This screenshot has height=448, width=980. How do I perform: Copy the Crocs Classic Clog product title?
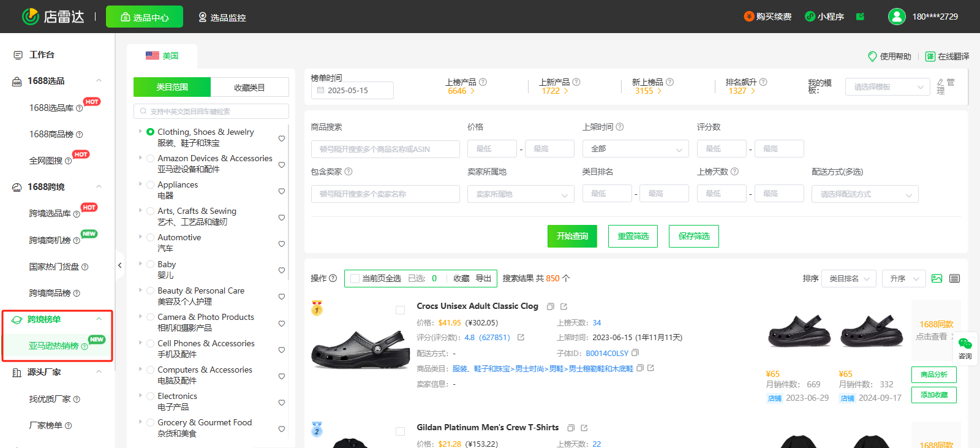coord(550,306)
